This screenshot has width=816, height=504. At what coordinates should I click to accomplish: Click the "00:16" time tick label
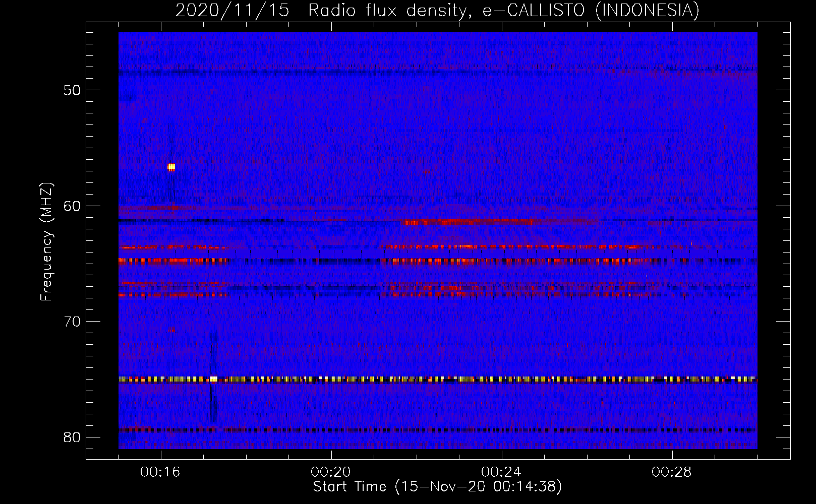[161, 472]
